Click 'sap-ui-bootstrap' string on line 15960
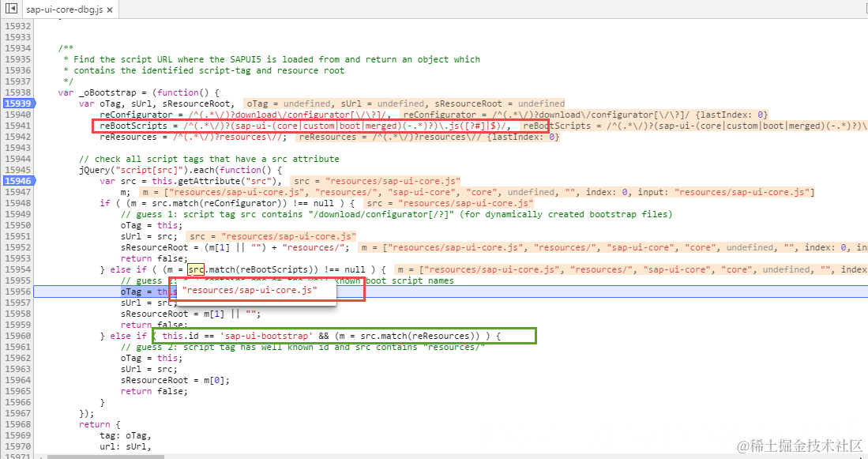Image resolution: width=868 pixels, height=459 pixels. click(x=267, y=336)
